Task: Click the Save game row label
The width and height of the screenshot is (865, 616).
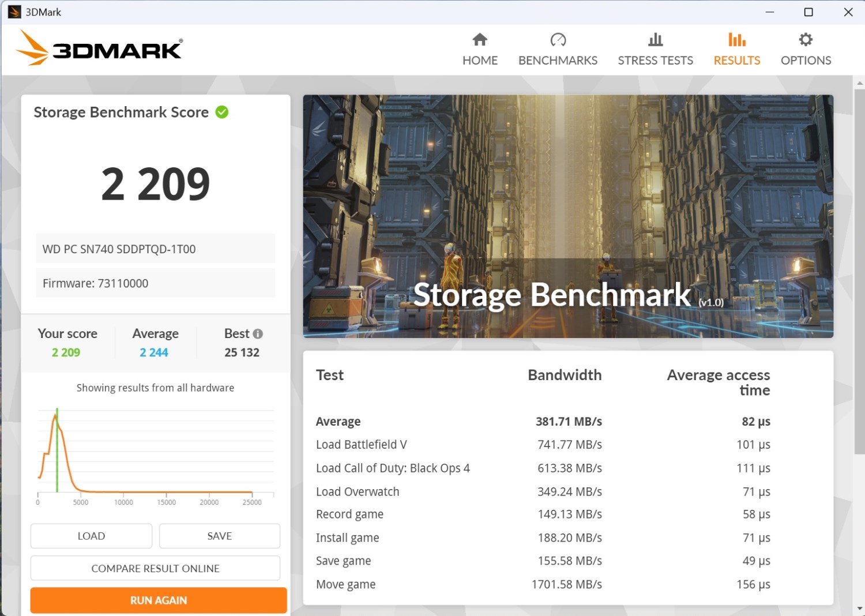Action: (x=344, y=561)
